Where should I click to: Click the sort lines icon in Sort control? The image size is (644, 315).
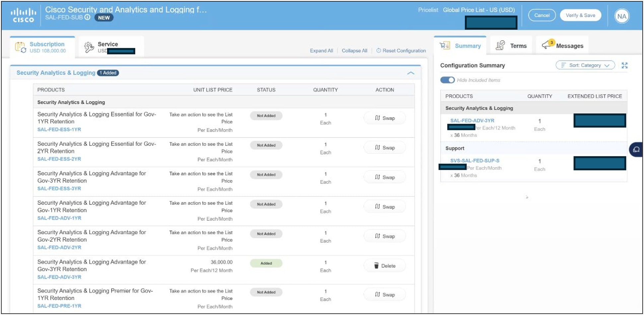coord(563,65)
